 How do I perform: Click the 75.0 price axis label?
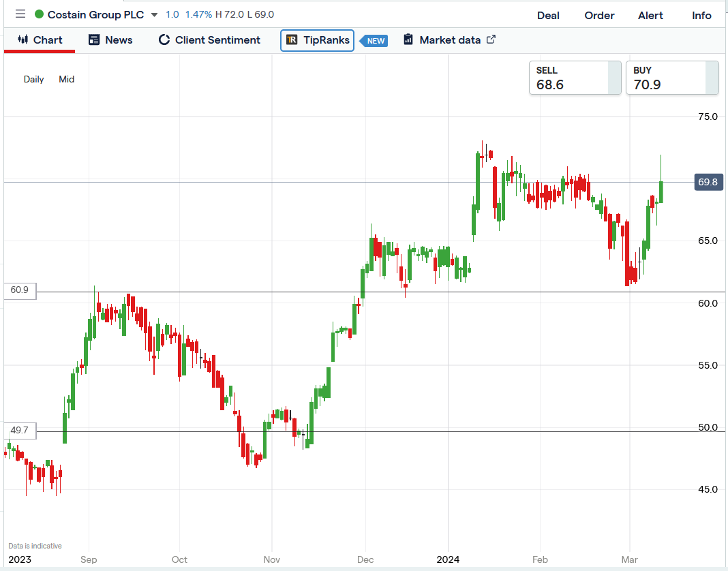(x=708, y=117)
